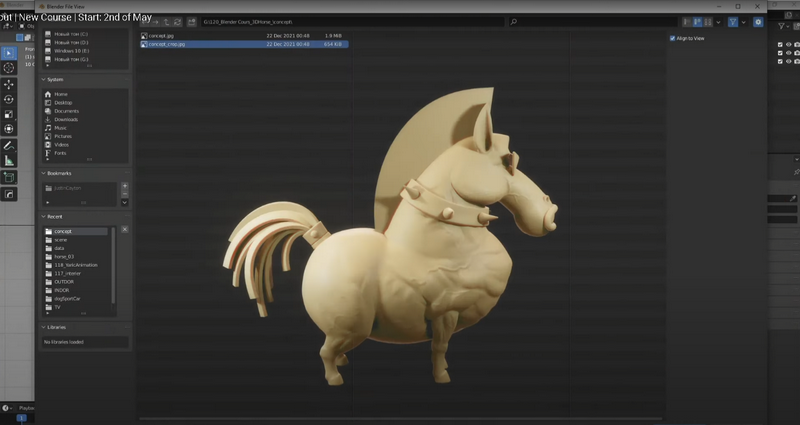This screenshot has height=425, width=800.
Task: Select the Add Cube tool
Action: point(9,178)
